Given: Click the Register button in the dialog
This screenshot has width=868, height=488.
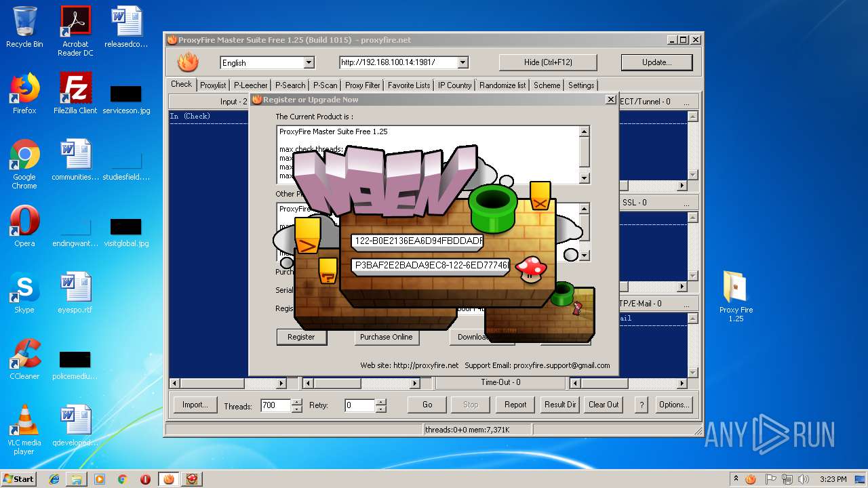Looking at the screenshot, I should pyautogui.click(x=301, y=337).
